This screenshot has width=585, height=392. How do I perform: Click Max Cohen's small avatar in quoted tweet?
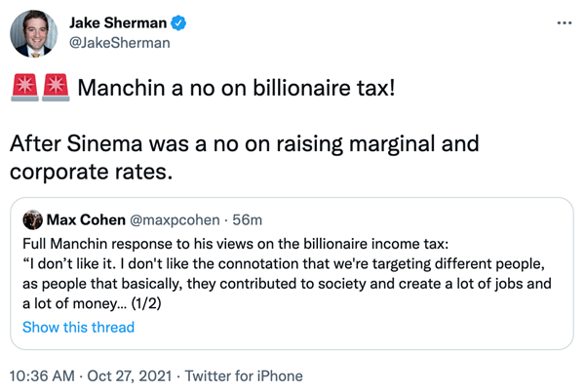point(31,219)
